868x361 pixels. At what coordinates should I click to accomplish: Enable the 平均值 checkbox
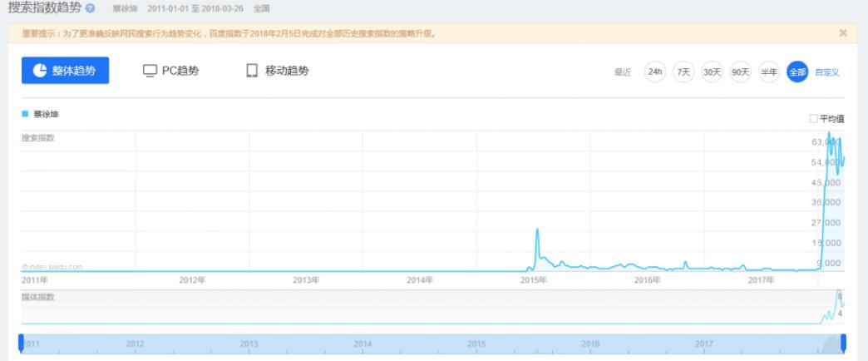(x=813, y=118)
